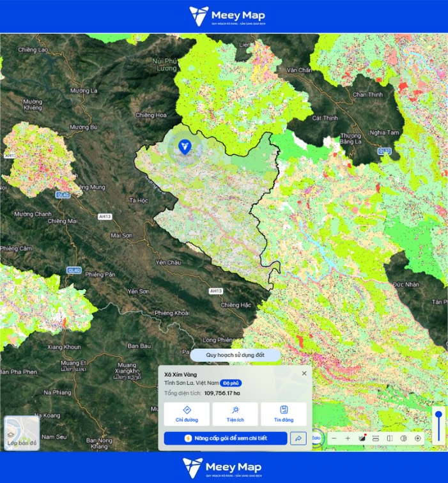This screenshot has width=448, height=483.
Task: Click the share arrow icon in the info card
Action: (x=298, y=438)
